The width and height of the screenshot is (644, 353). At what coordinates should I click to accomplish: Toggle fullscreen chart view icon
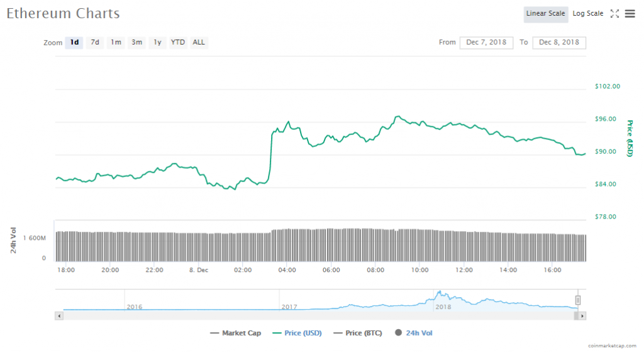pos(615,13)
